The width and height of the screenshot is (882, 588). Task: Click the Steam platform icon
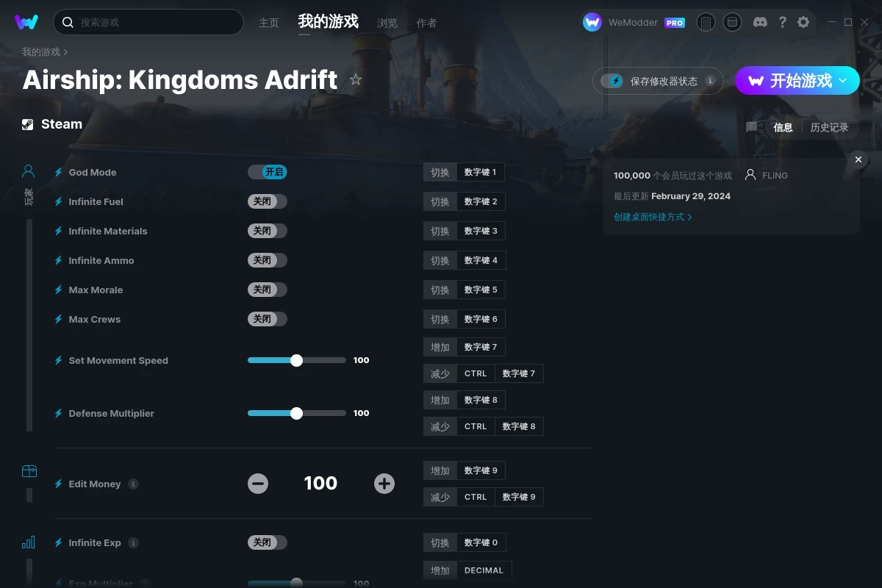tap(27, 124)
